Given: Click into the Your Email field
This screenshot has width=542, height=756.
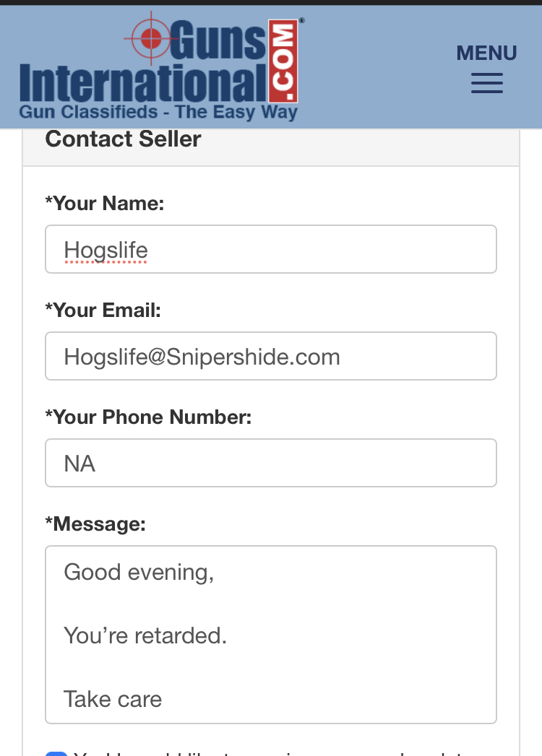Looking at the screenshot, I should pos(271,356).
